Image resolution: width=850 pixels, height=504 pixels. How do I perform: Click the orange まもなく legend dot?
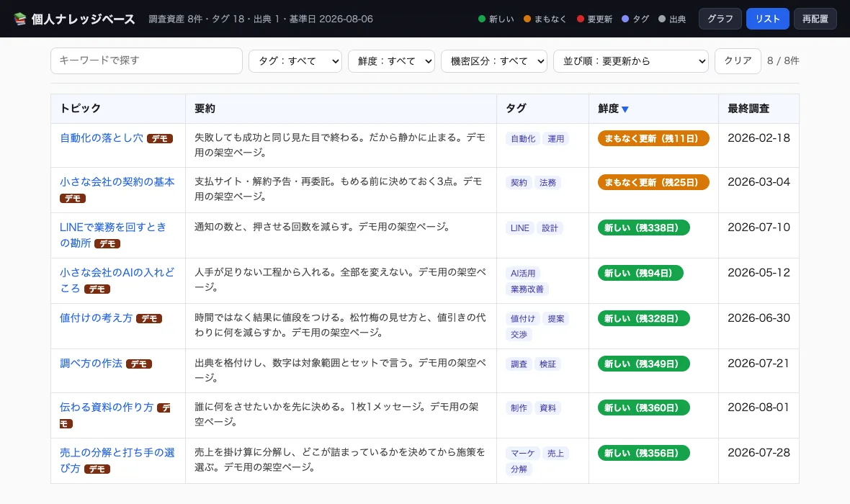point(527,19)
